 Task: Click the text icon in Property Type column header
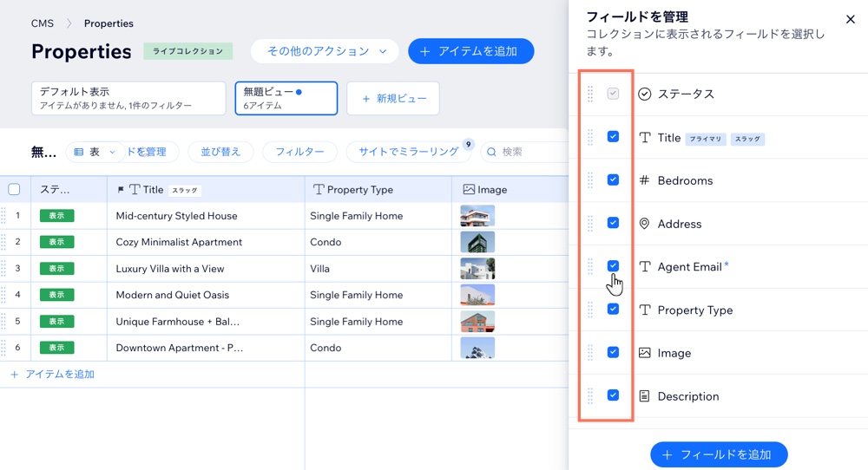(319, 190)
